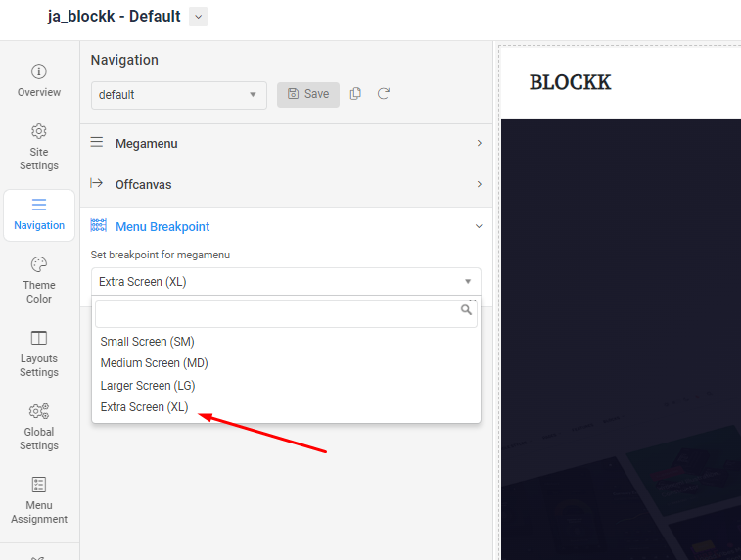741x560 pixels.
Task: Click the Site Settings gear icon
Action: click(39, 131)
